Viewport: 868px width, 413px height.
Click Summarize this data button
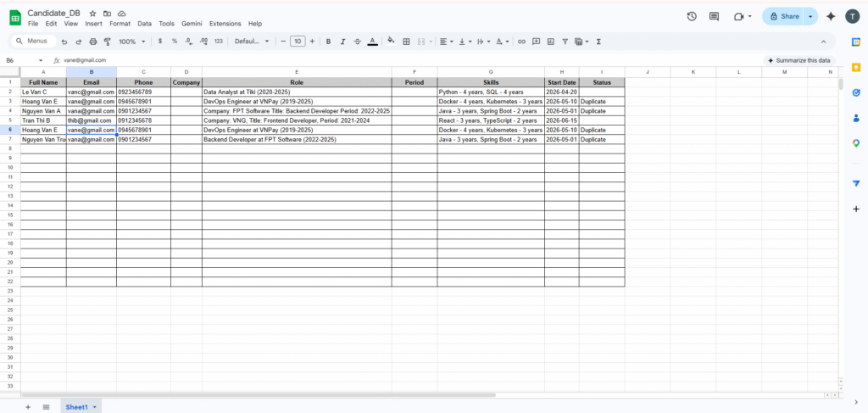click(x=800, y=60)
